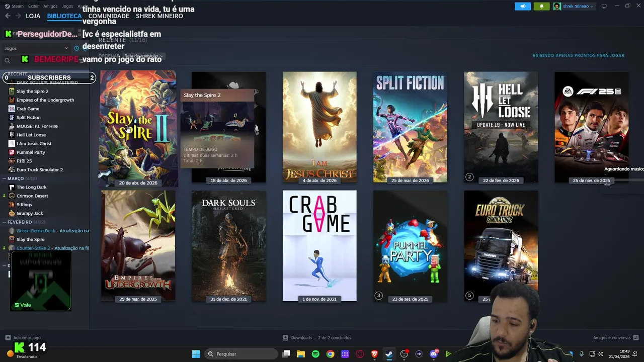Screen dimensions: 644x362
Task: Open the Jogos menu in menu bar
Action: click(x=67, y=6)
